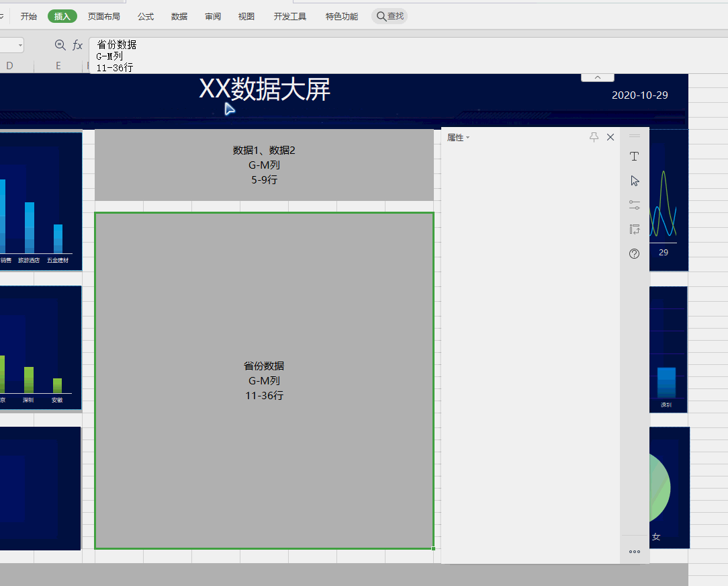Open the 开发工具 tab
The image size is (728, 586).
point(290,17)
